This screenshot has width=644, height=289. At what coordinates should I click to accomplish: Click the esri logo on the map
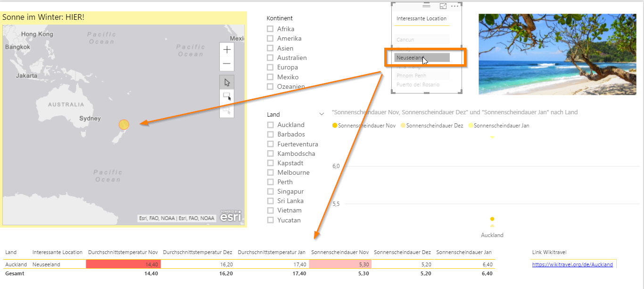[x=231, y=216]
